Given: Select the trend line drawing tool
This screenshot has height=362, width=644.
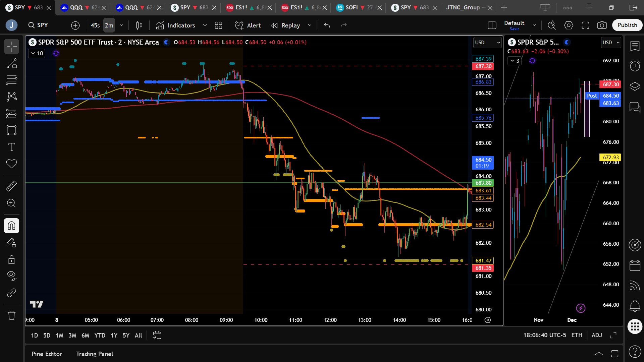Looking at the screenshot, I should point(11,63).
